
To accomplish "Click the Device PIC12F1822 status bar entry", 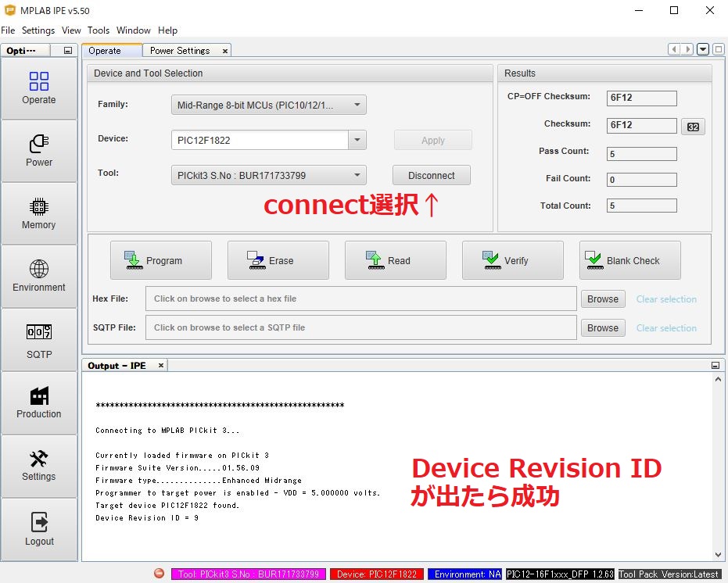I will (x=377, y=574).
